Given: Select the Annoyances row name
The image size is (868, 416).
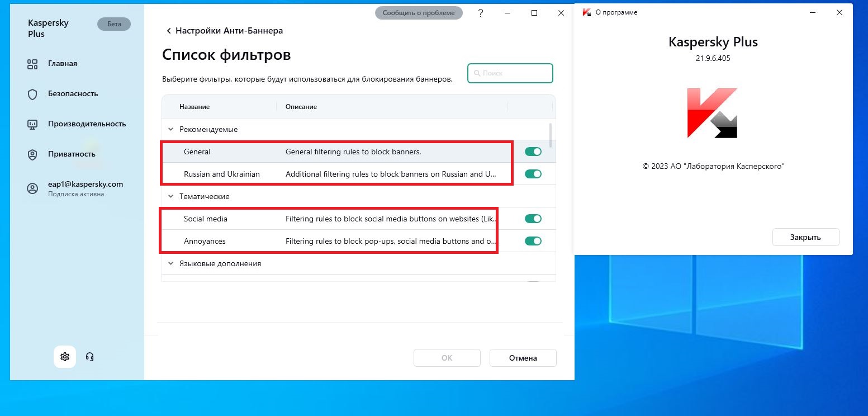Looking at the screenshot, I should point(205,241).
